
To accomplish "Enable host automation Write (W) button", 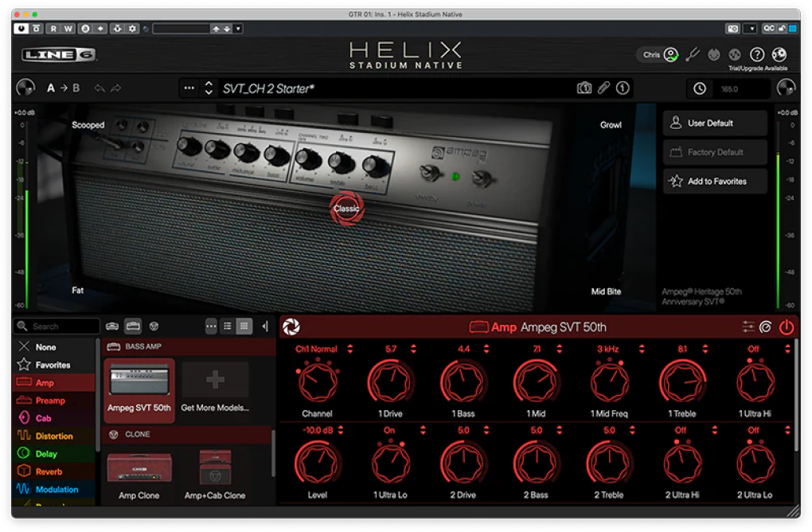I will pyautogui.click(x=68, y=29).
